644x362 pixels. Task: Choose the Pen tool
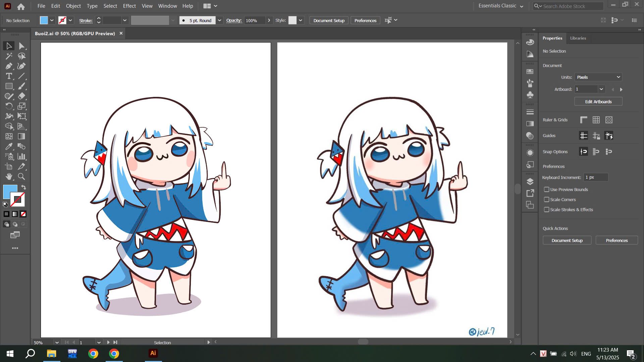coord(9,66)
